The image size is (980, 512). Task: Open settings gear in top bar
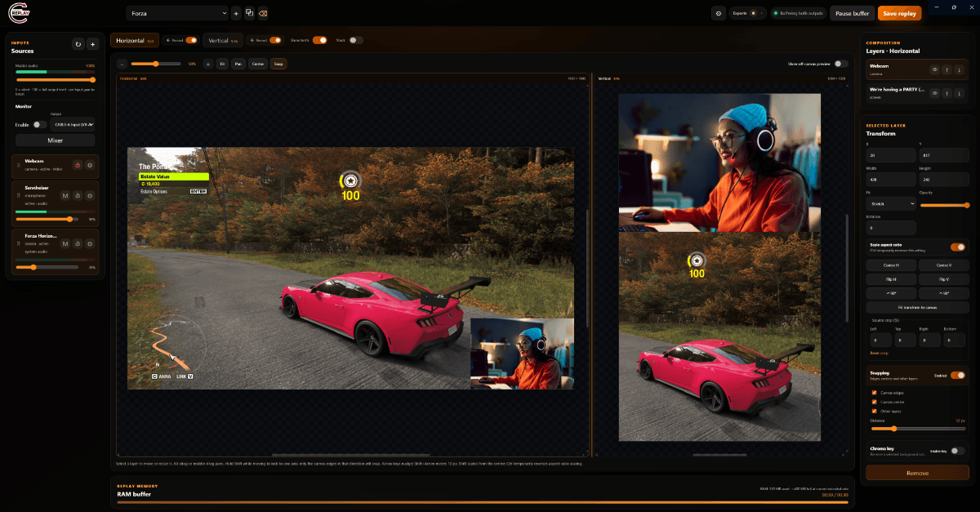718,13
